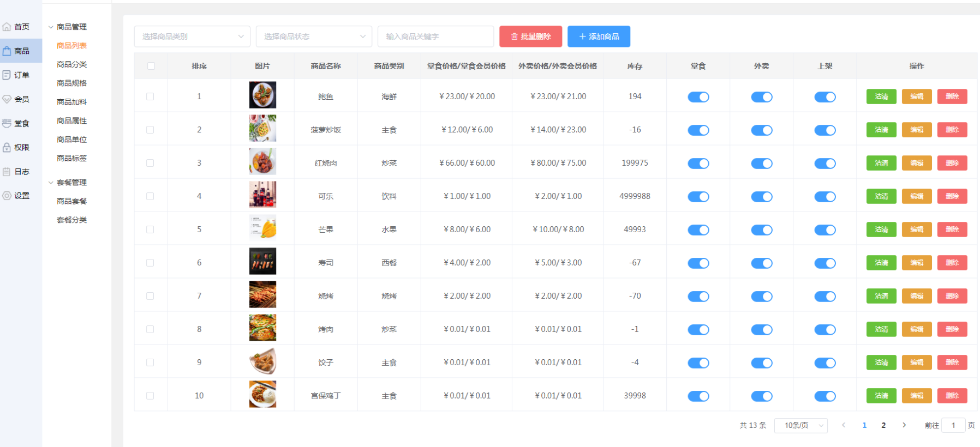Check the select-all checkbox in table header
Screen dimensions: 980x447
pos(151,66)
